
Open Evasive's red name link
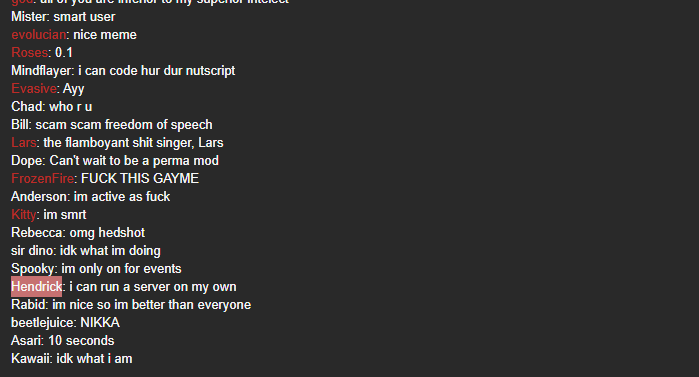point(33,89)
